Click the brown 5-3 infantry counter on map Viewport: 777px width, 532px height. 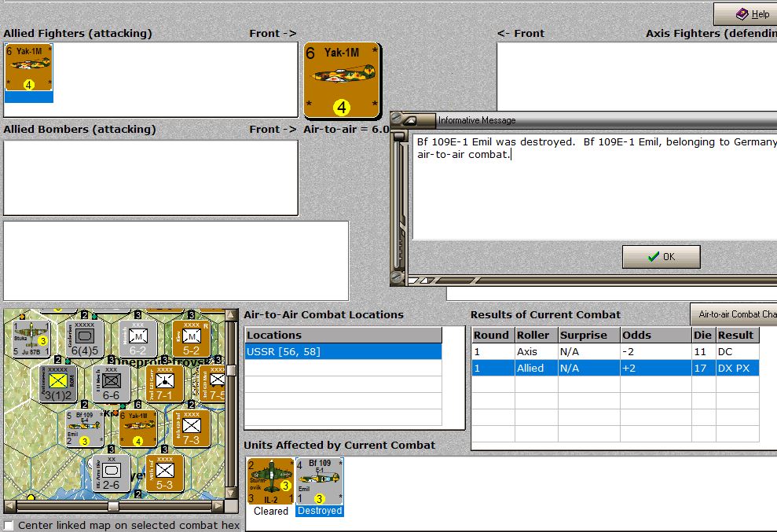pyautogui.click(x=165, y=474)
